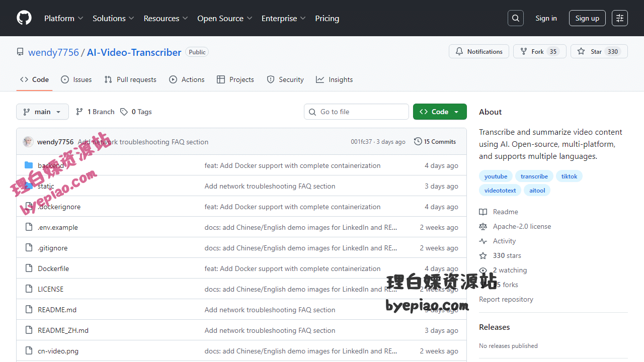Click the Sign in link
This screenshot has height=362, width=644.
(546, 18)
